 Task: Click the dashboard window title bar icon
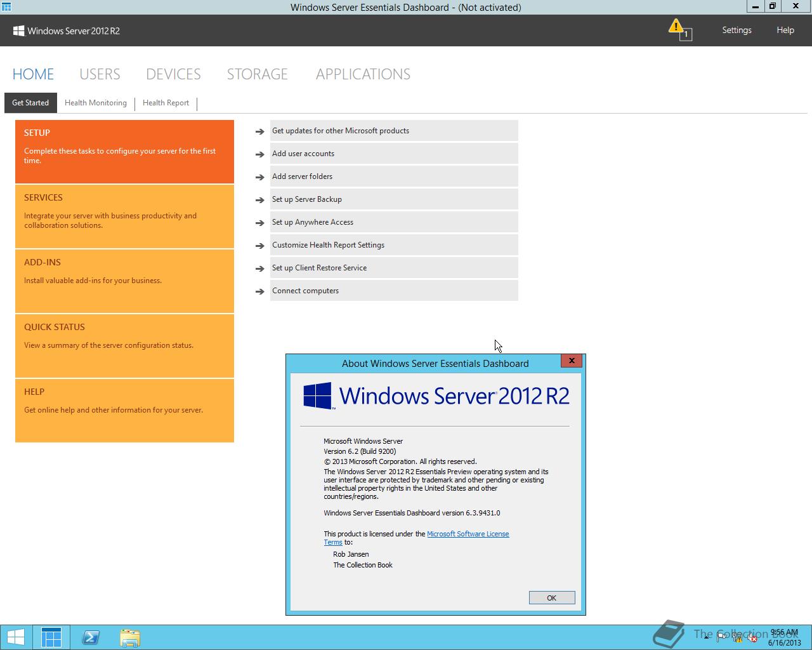tap(6, 7)
